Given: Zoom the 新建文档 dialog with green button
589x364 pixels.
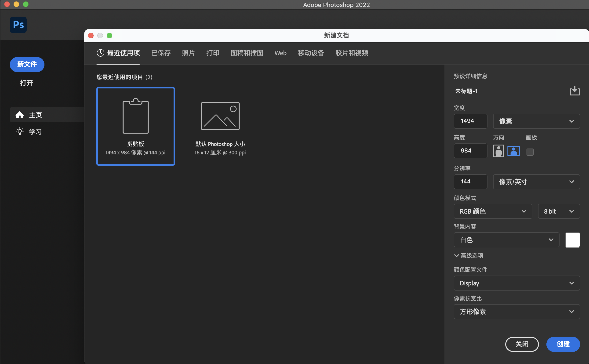Looking at the screenshot, I should pos(109,36).
